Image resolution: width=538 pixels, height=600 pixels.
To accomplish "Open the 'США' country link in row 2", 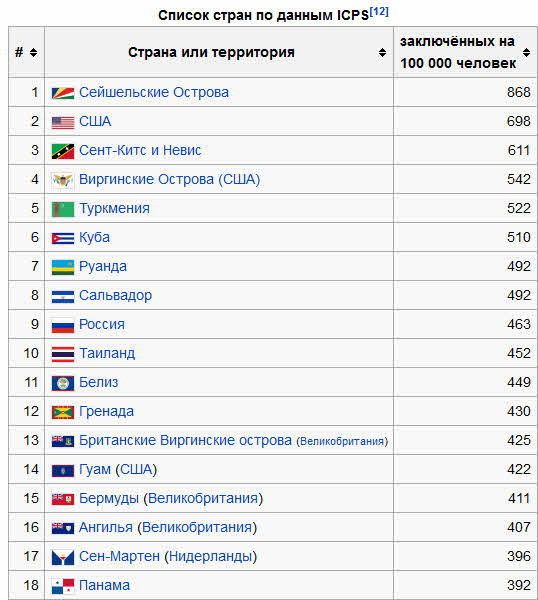I will tap(95, 121).
